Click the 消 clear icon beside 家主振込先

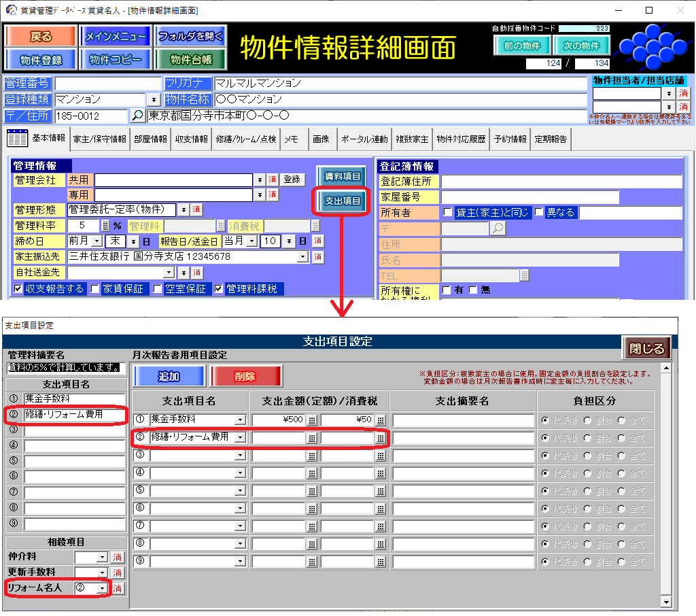coord(317,257)
